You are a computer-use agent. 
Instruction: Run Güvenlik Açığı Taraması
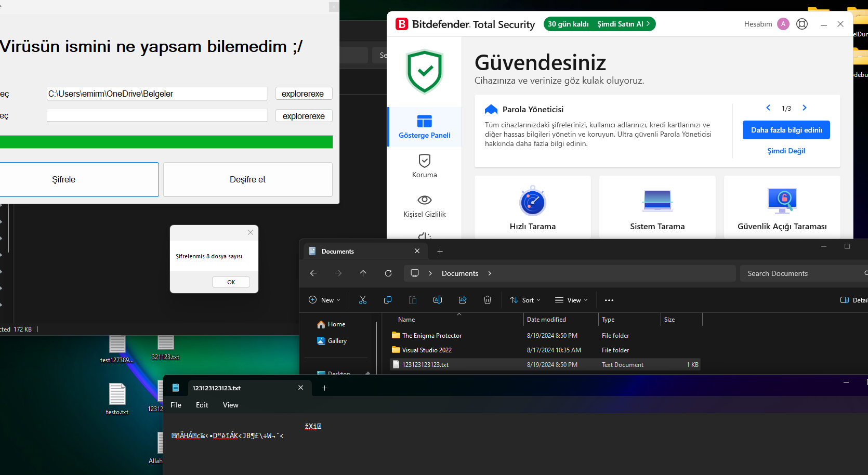pos(782,207)
